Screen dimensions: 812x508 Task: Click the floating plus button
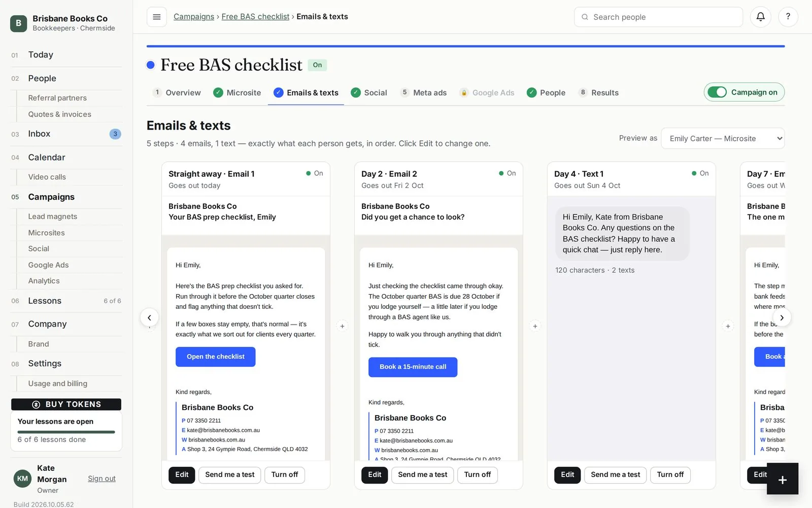pyautogui.click(x=782, y=479)
